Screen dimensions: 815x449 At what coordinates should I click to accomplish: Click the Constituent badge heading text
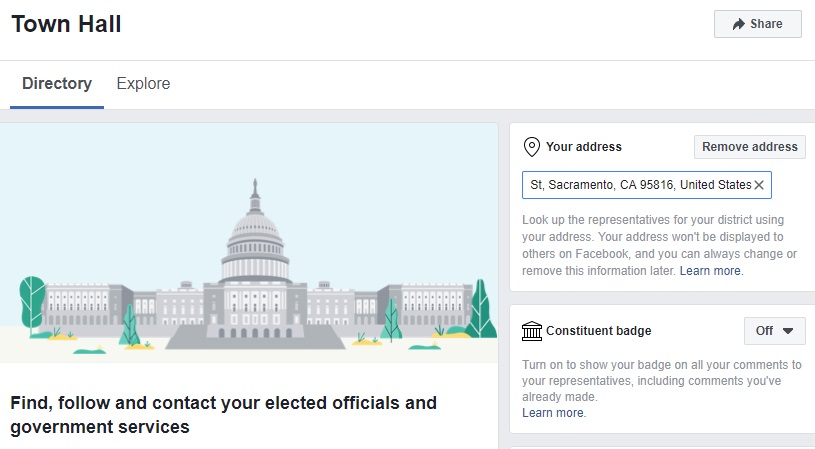pyautogui.click(x=598, y=331)
